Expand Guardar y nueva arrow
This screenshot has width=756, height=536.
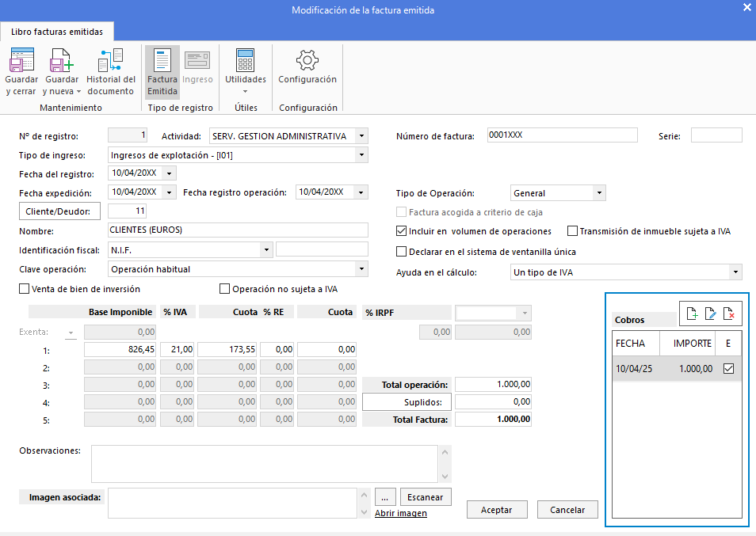[x=78, y=92]
